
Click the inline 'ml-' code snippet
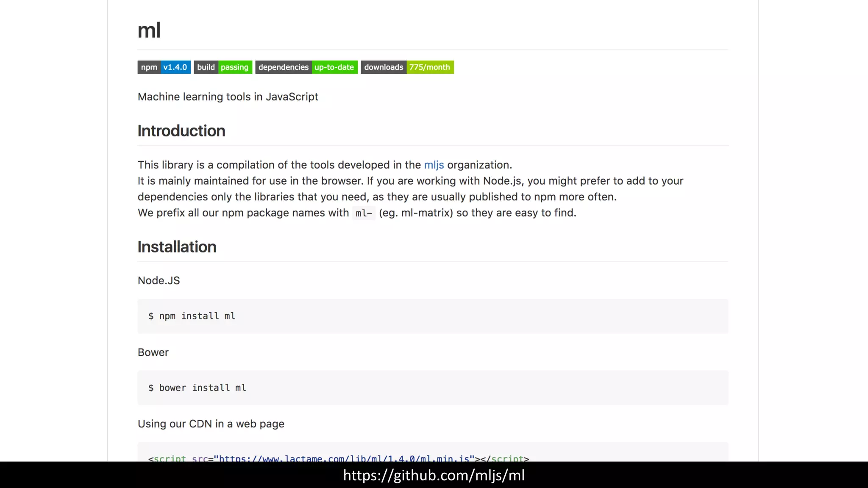point(363,213)
